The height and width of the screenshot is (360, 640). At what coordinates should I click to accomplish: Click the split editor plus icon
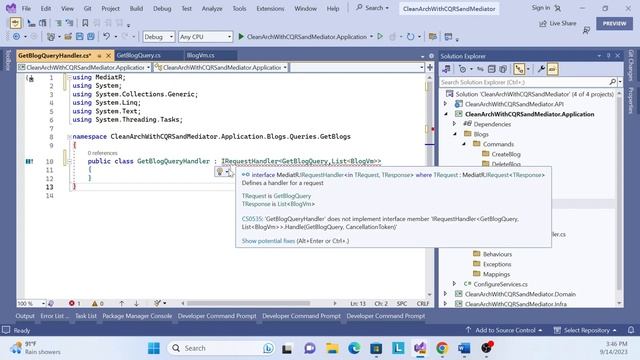430,67
